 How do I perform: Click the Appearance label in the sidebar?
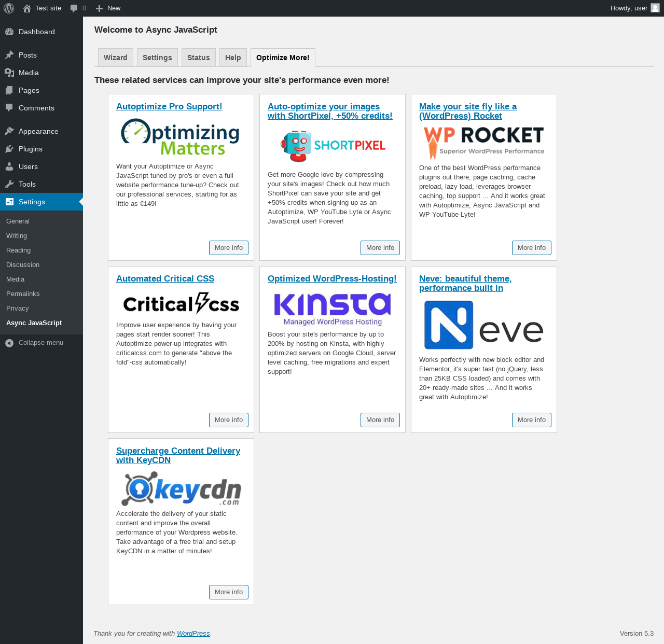pyautogui.click(x=38, y=131)
